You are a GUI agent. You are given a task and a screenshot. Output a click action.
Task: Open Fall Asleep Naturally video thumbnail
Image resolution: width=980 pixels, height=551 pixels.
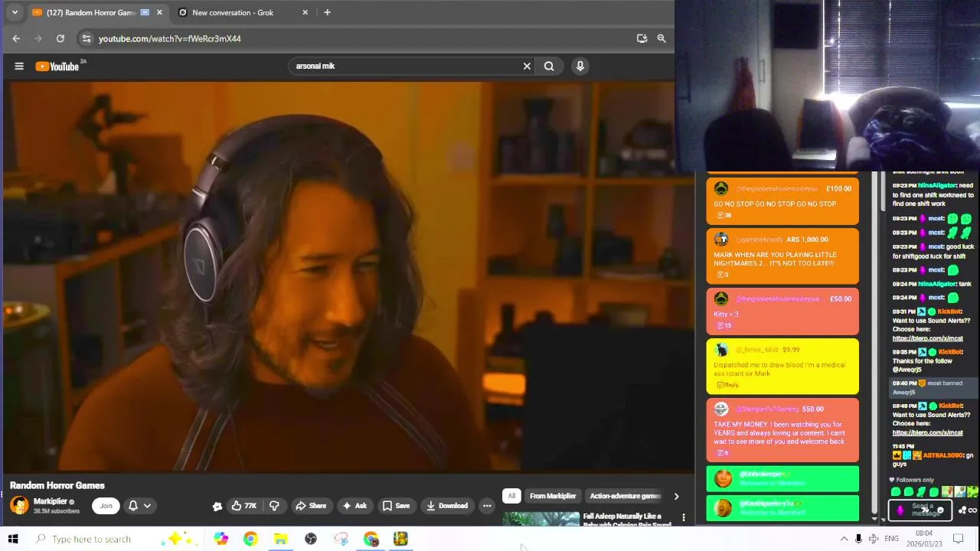click(x=541, y=519)
